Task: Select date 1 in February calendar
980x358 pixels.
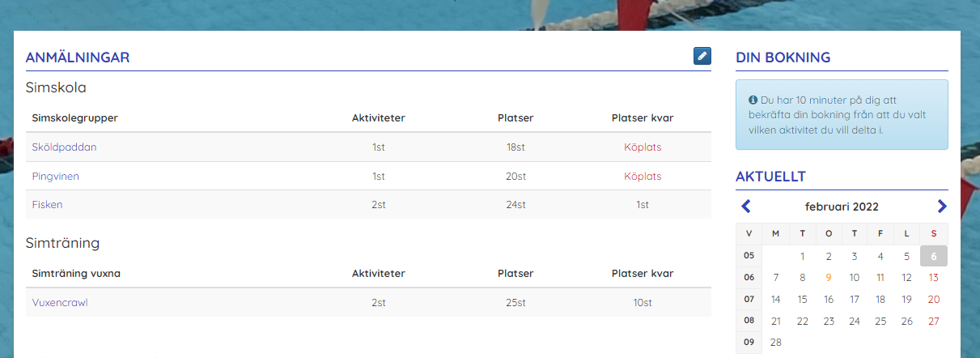Action: [x=802, y=256]
